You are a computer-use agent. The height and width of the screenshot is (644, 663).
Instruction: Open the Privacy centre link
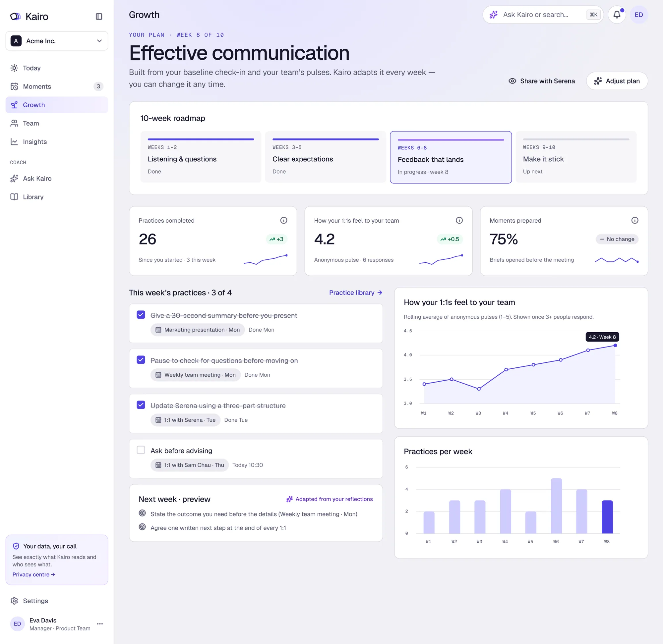pyautogui.click(x=34, y=574)
